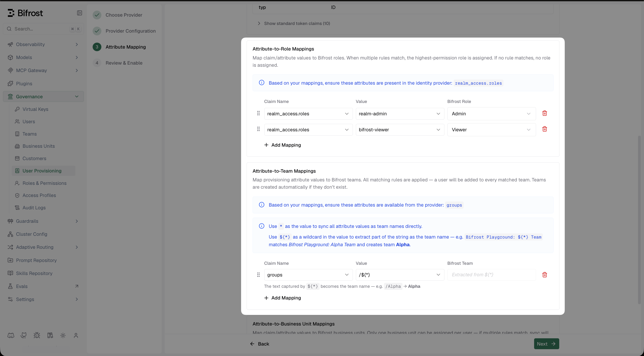Open the Admin Bifrost Role dropdown
Image resolution: width=644 pixels, height=356 pixels.
[x=492, y=114]
